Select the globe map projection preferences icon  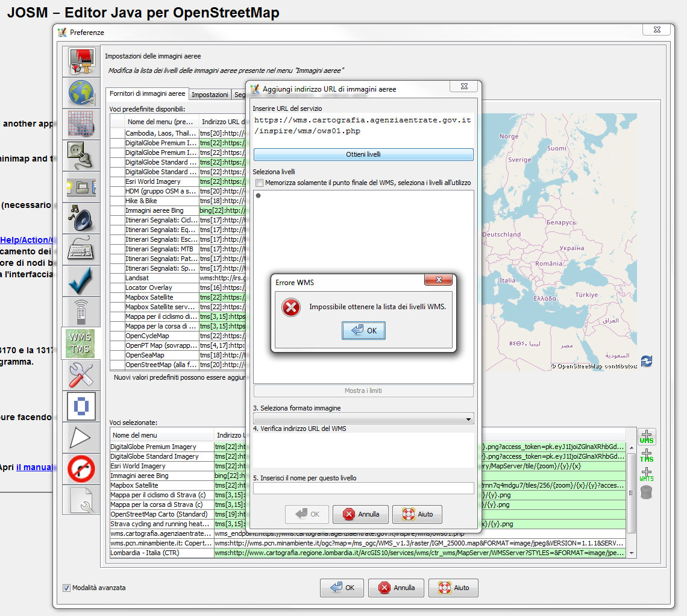[x=81, y=93]
